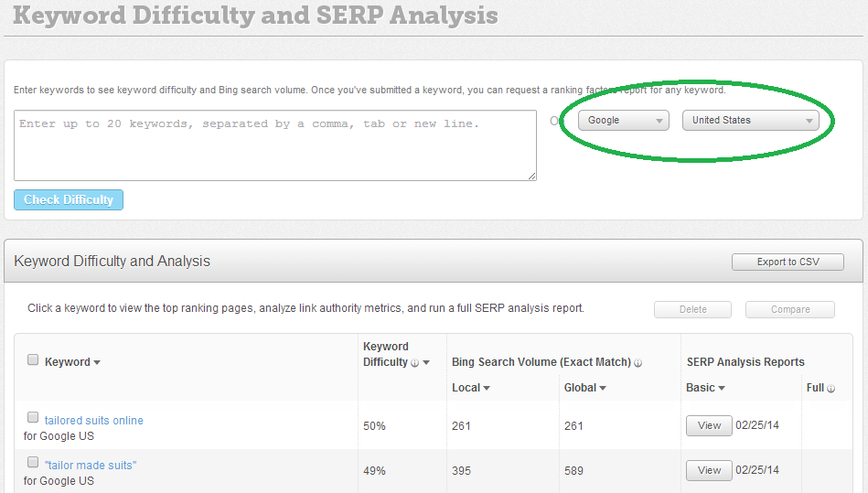Check the 'tailor made suits' row checkbox
This screenshot has width=868, height=493.
point(33,462)
